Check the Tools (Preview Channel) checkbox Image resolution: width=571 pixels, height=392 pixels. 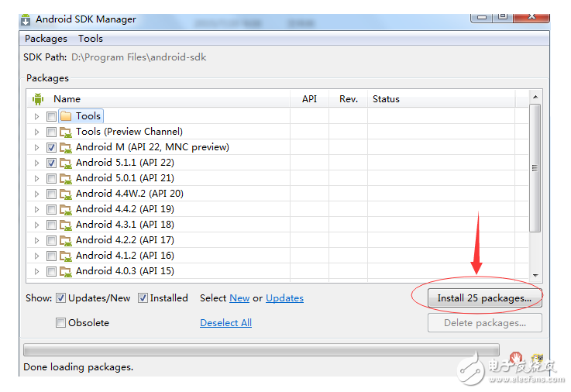tap(51, 132)
